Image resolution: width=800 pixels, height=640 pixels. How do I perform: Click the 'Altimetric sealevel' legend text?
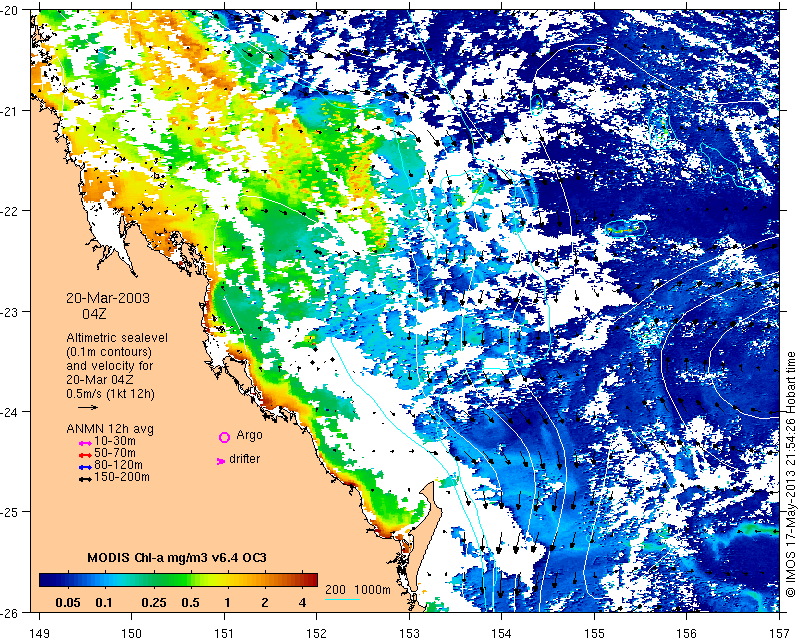pos(117,338)
